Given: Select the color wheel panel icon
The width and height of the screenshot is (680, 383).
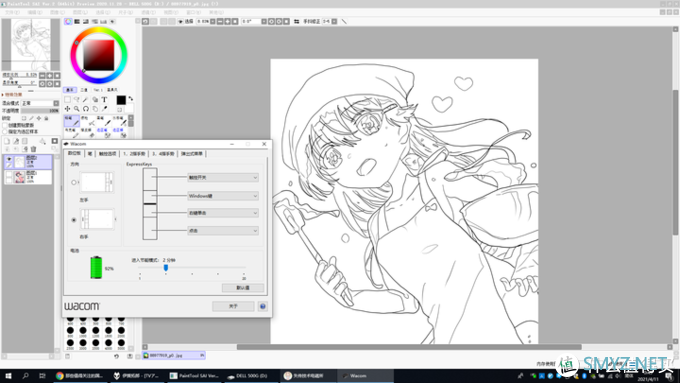Looking at the screenshot, I should (x=68, y=21).
